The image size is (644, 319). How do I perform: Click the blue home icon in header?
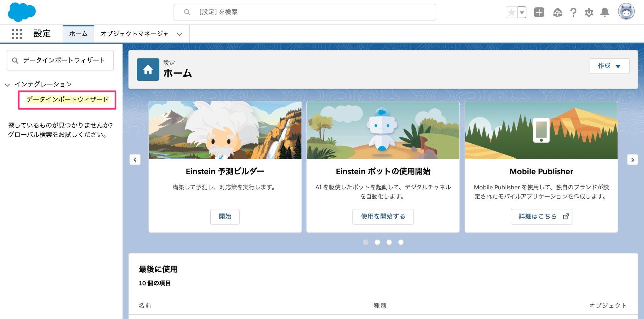(x=148, y=69)
